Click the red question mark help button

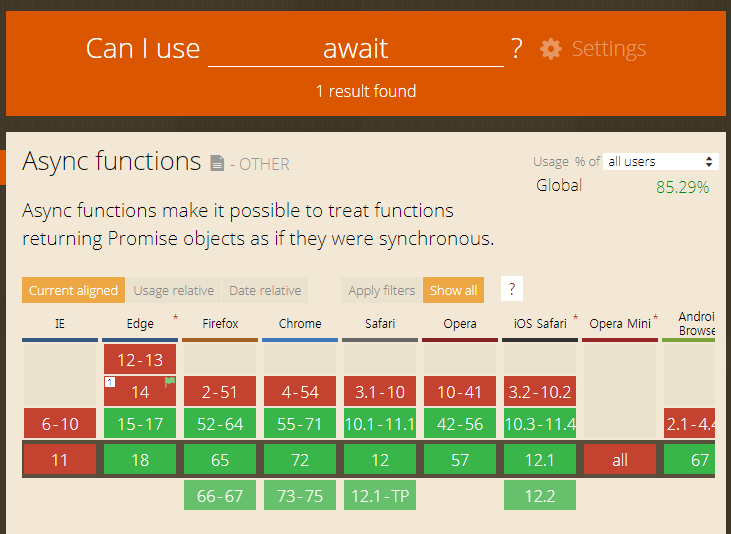pos(511,289)
